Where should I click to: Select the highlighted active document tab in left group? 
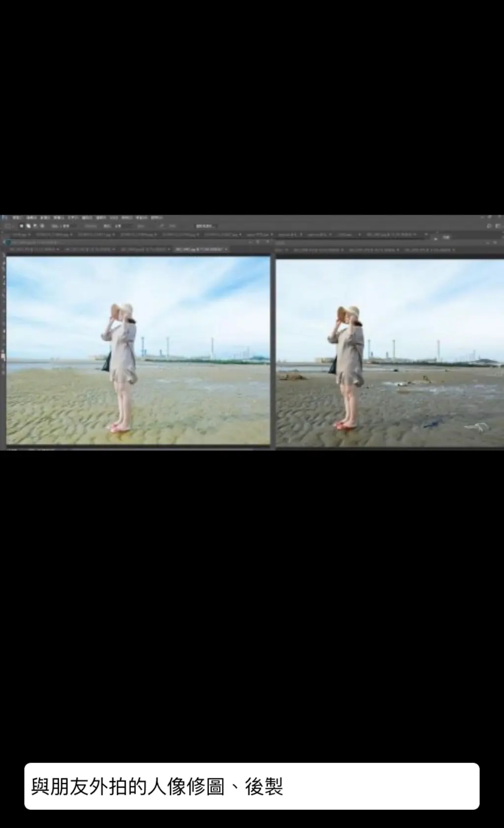tap(200, 250)
